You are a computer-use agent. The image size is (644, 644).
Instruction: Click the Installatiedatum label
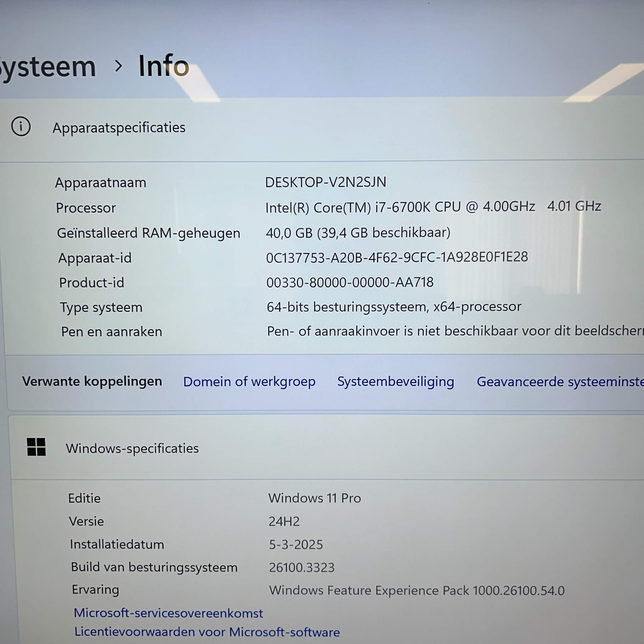(x=117, y=544)
